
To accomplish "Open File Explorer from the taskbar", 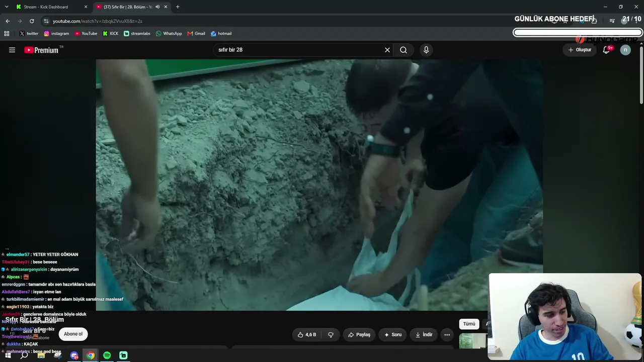I will tap(41, 355).
